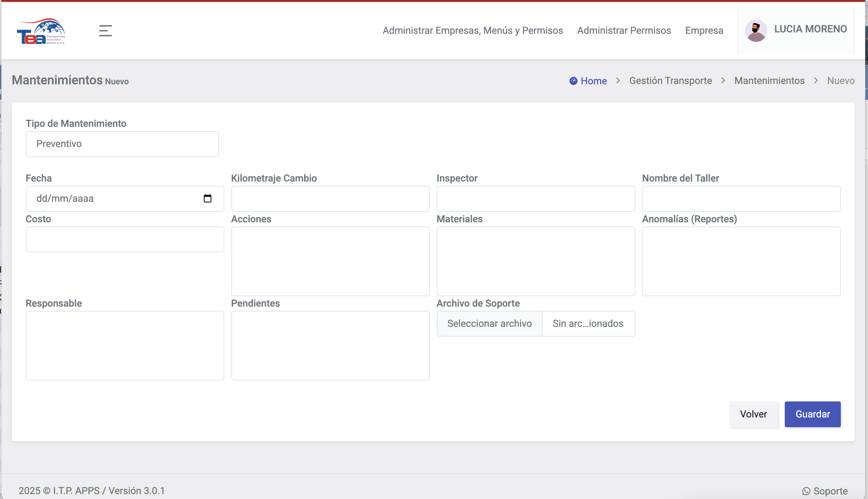Screen dimensions: 868x499
Task: Click the Home breadcrumb link
Action: [x=593, y=81]
